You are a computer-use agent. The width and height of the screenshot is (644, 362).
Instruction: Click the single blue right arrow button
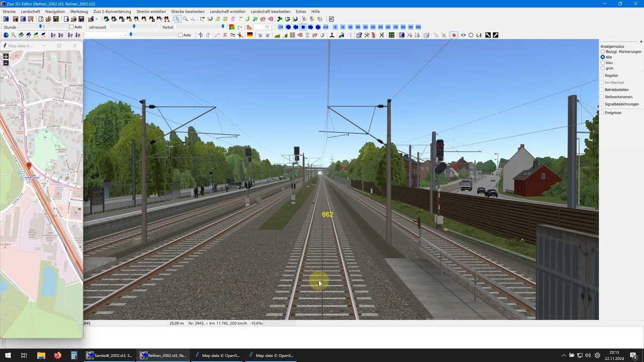coord(310,27)
